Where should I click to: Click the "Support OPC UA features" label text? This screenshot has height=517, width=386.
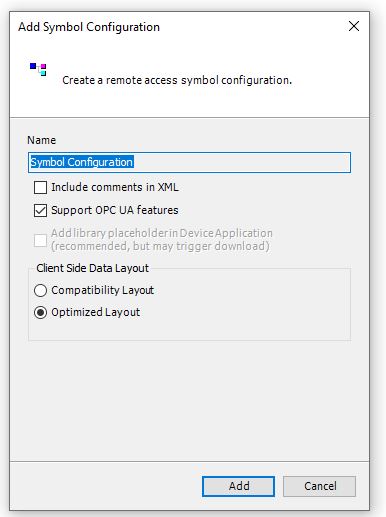(x=115, y=210)
